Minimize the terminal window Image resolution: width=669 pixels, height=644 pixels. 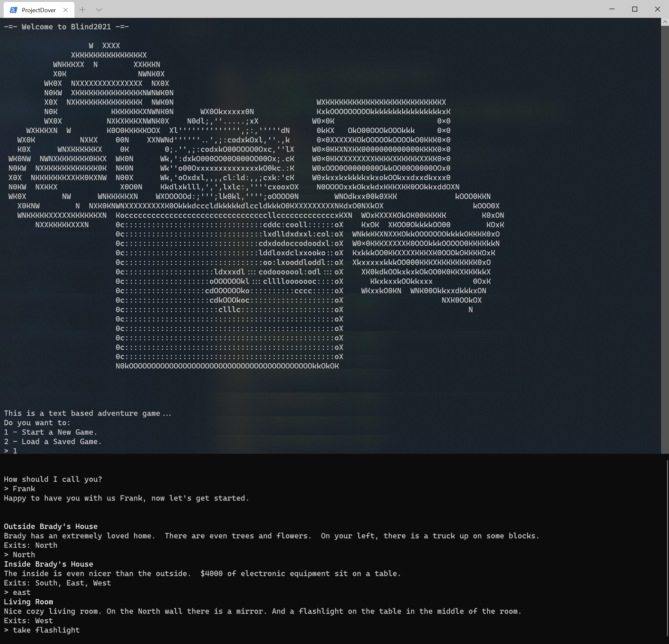tap(612, 9)
